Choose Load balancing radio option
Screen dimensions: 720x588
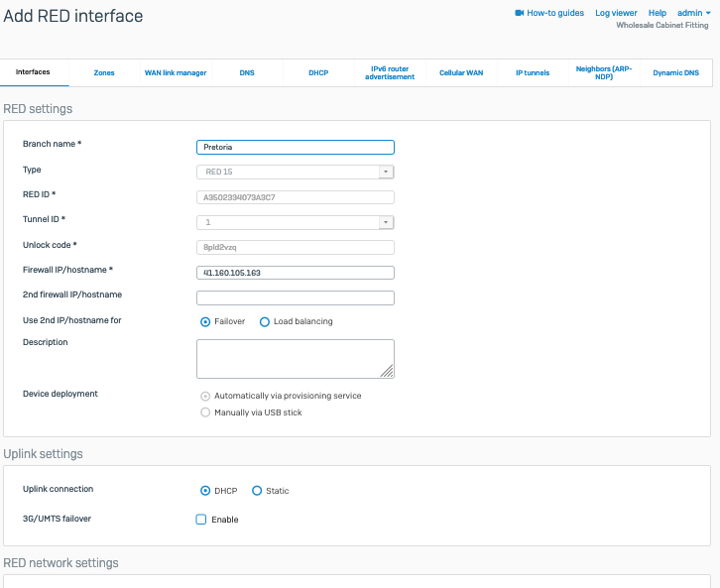265,321
